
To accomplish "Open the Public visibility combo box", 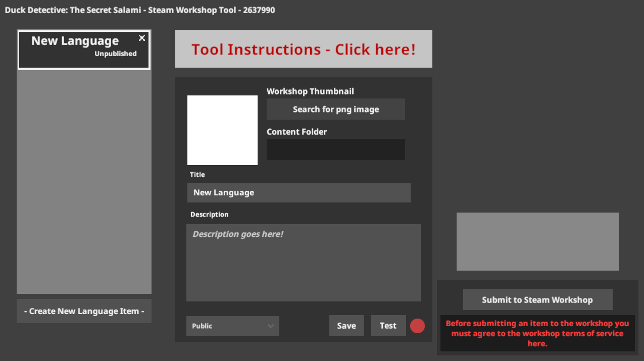I will tap(232, 326).
